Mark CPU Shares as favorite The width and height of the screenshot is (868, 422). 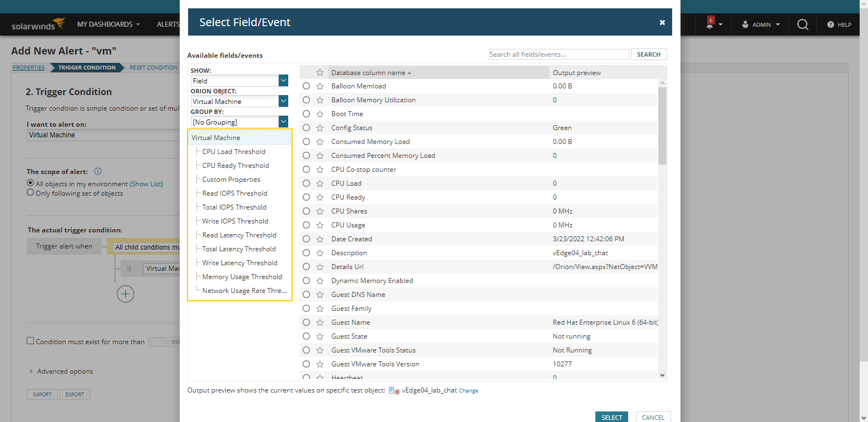pyautogui.click(x=320, y=211)
